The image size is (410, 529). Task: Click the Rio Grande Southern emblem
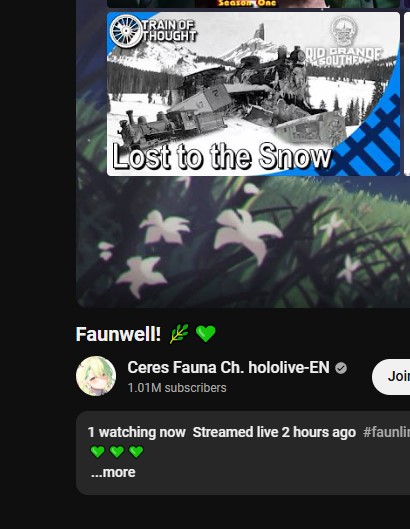(x=343, y=31)
